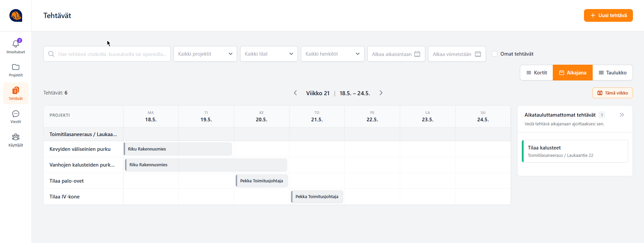Click Tilaa kalusteet unscheduled card

pyautogui.click(x=575, y=151)
